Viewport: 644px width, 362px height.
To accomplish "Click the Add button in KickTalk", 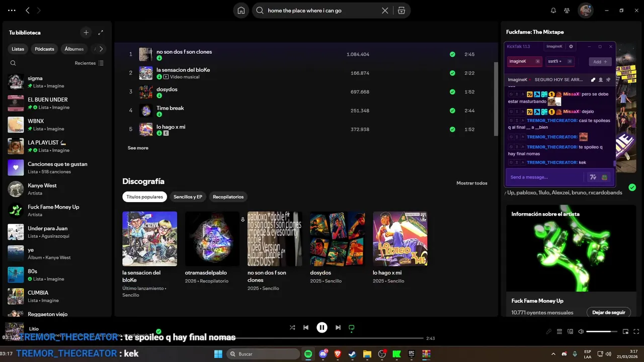I will point(600,61).
